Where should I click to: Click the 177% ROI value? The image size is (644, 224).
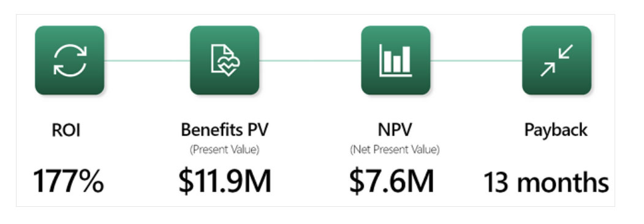(68, 181)
